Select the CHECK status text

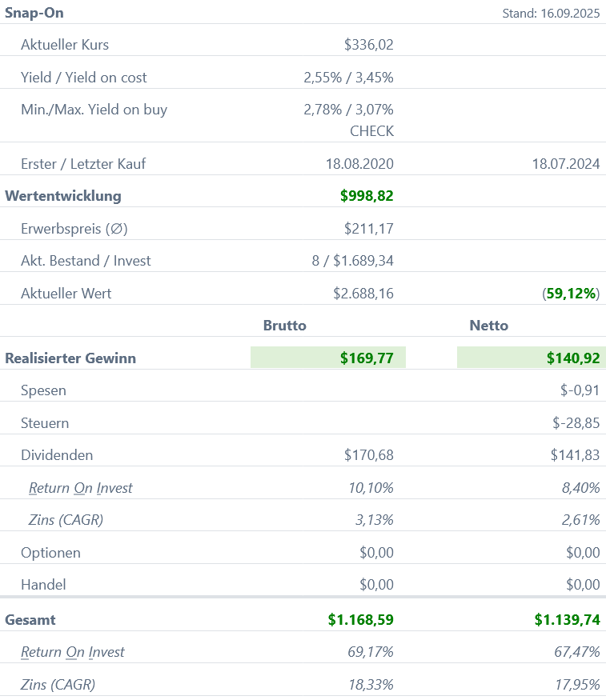pyautogui.click(x=371, y=130)
